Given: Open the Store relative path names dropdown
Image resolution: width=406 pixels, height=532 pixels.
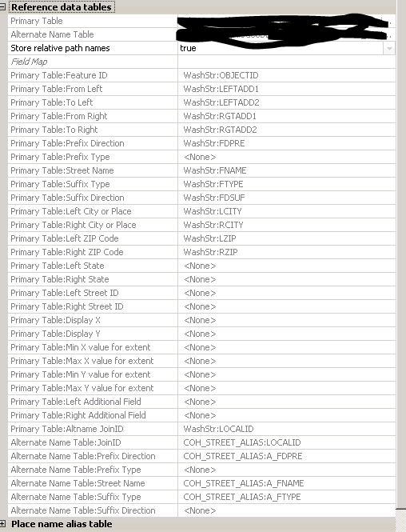Looking at the screenshot, I should 389,48.
